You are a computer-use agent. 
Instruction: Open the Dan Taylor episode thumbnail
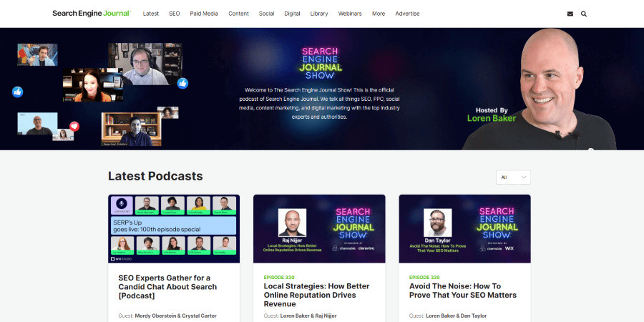tap(464, 229)
